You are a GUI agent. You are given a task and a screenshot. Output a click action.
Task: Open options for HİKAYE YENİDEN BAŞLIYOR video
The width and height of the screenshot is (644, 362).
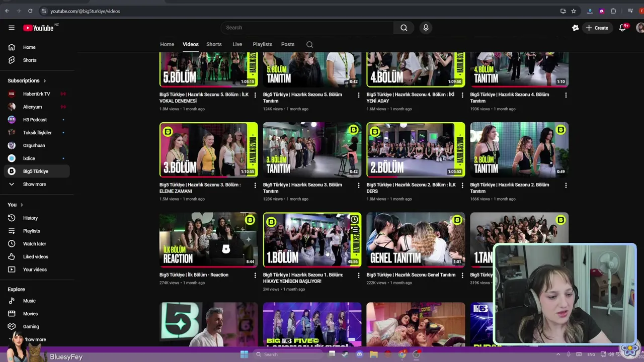(359, 276)
